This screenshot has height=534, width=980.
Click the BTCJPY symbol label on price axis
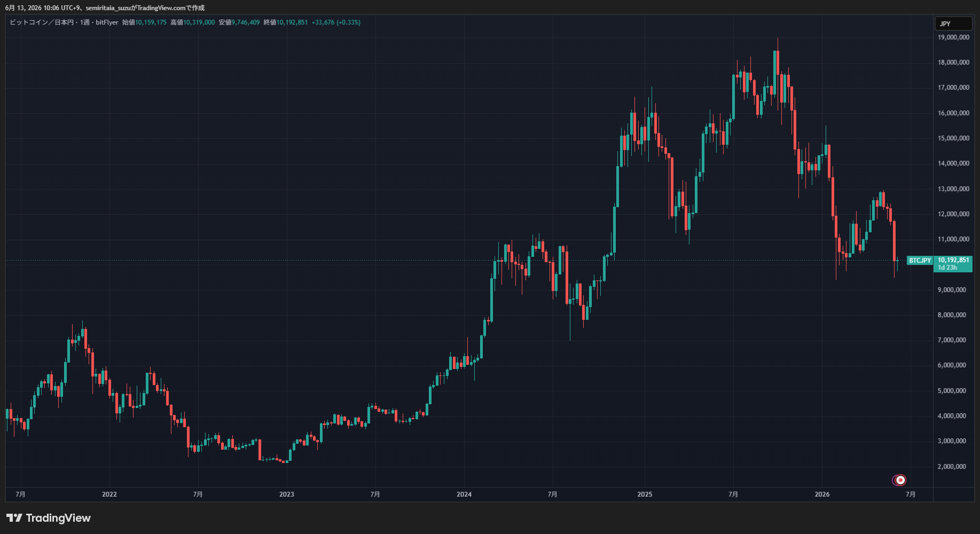920,261
